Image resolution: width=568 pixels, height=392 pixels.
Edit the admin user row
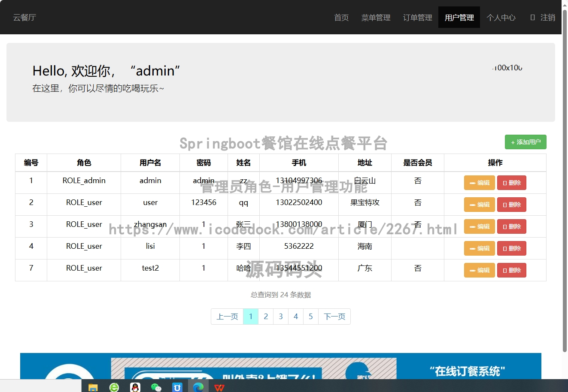pos(480,183)
